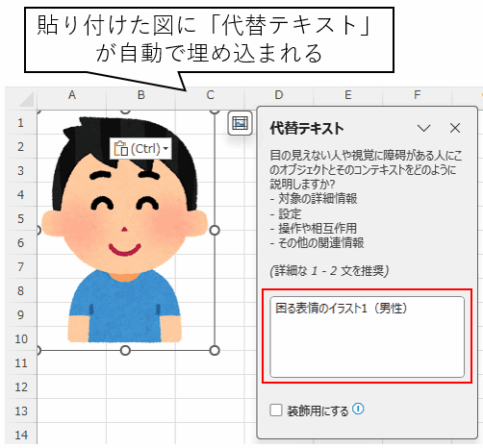Select row 7 header
Image resolution: width=483 pixels, height=448 pixels.
20,267
